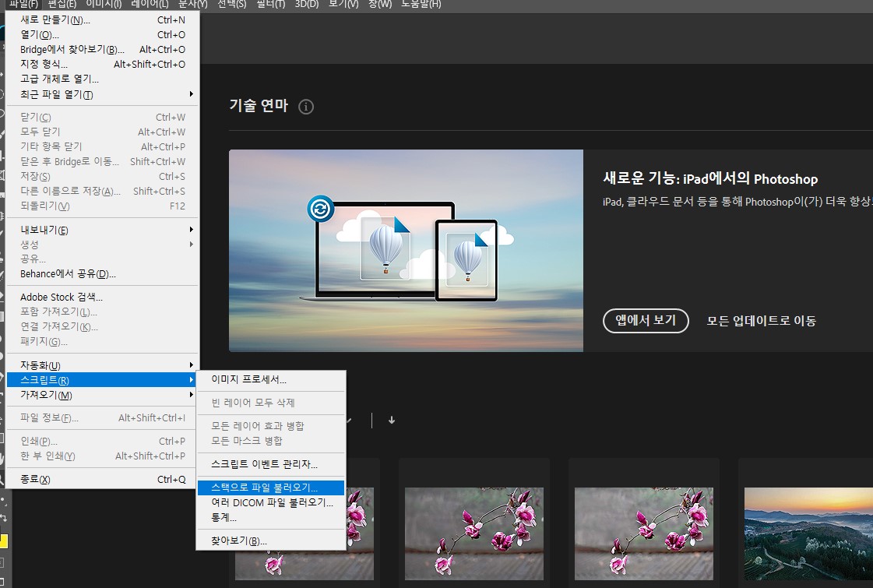The height and width of the screenshot is (588, 873).
Task: Open the 보기(V) menu
Action: (343, 5)
